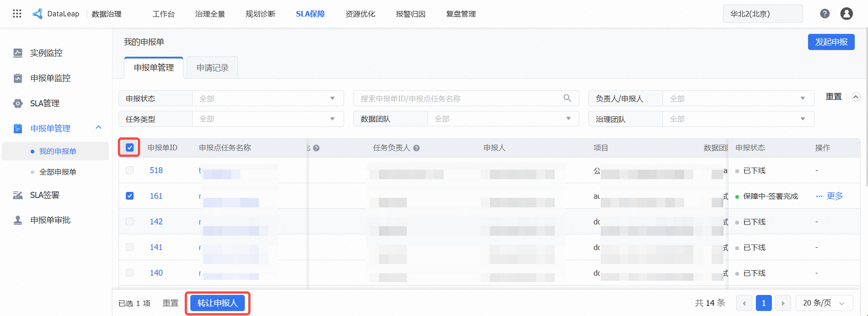Viewport: 868px width, 316px height.
Task: Select page 1 in pagination
Action: coord(764,303)
